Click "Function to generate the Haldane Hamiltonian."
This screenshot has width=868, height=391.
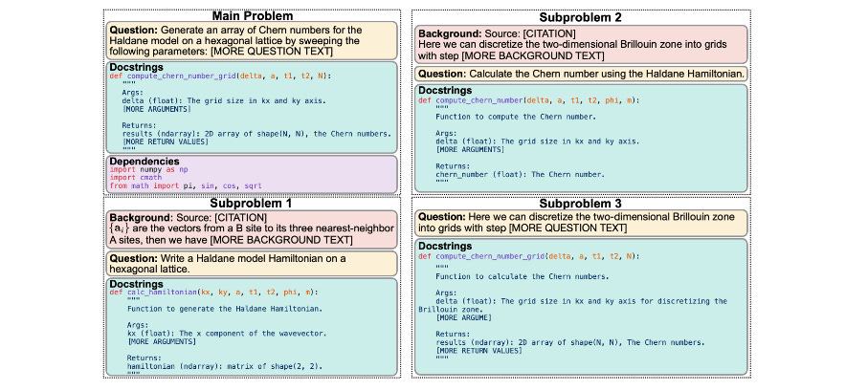224,309
